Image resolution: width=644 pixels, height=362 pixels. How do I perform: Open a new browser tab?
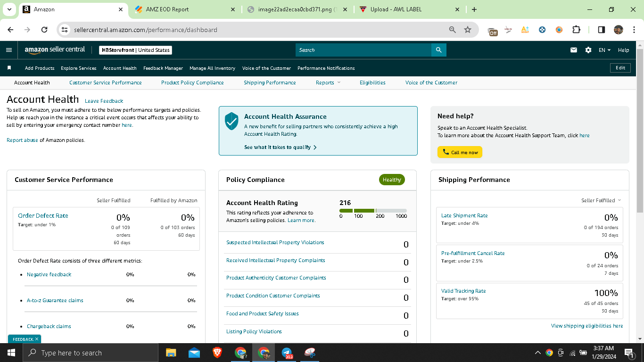[474, 9]
